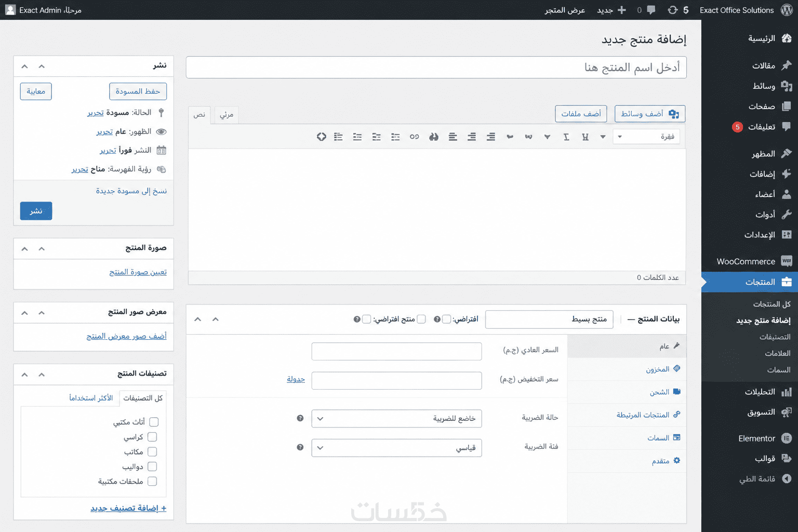Tick the كراسي category checkbox
798x532 pixels.
(x=152, y=437)
